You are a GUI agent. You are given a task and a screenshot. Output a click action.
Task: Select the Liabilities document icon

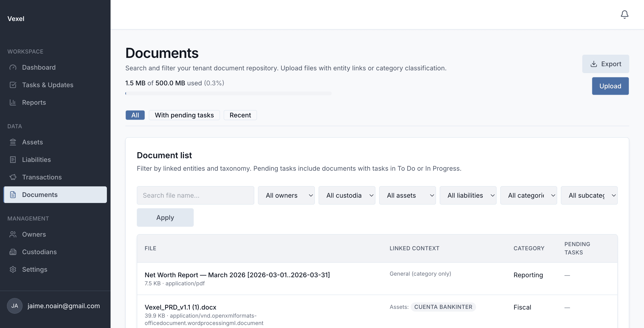pyautogui.click(x=13, y=159)
